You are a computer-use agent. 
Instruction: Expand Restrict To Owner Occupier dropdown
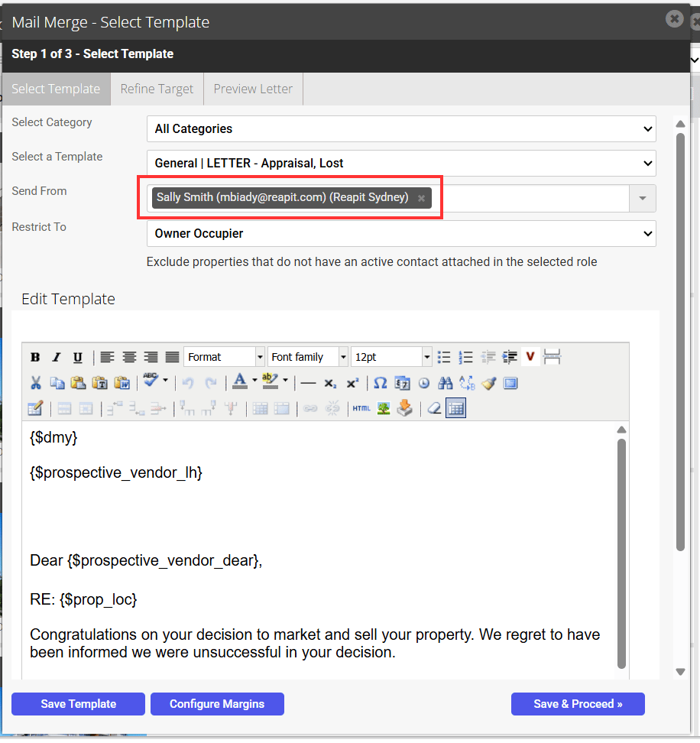point(401,234)
